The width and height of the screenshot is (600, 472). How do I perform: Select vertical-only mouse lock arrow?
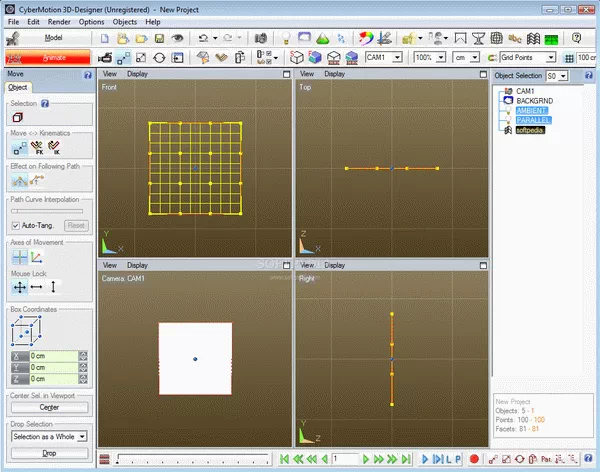[x=55, y=286]
